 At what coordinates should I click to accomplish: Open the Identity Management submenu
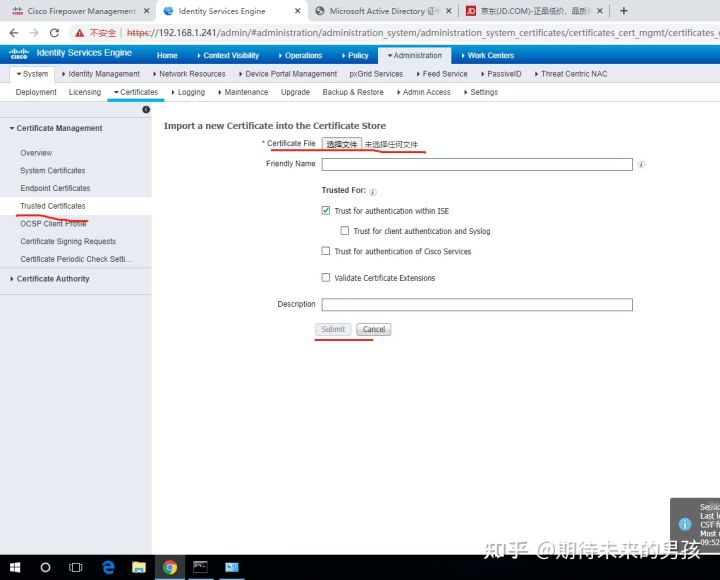101,73
